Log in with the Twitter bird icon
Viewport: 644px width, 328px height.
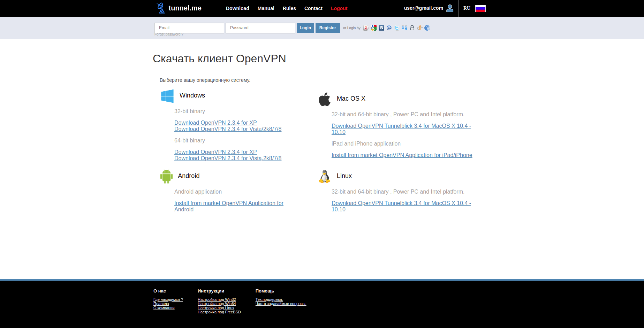397,28
